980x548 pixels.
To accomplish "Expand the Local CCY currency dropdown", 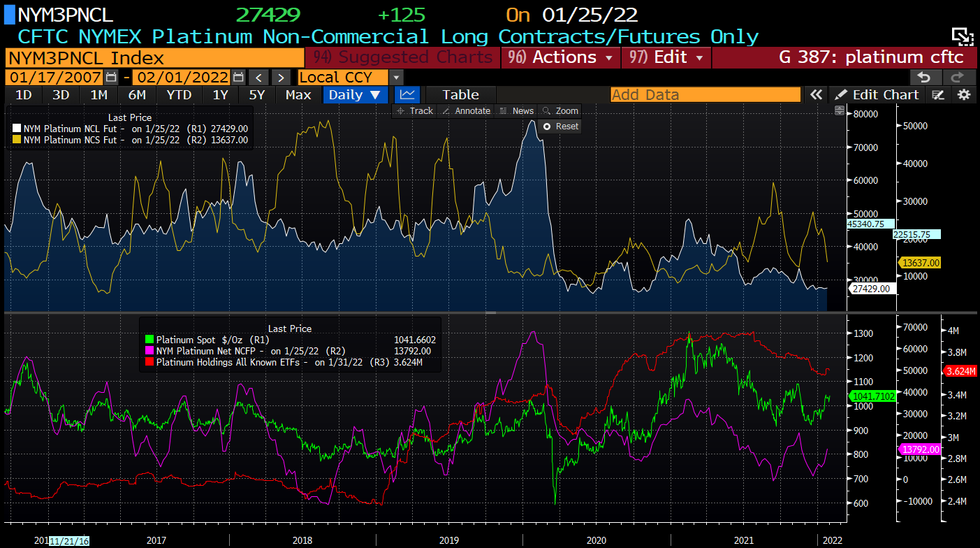I will tap(397, 78).
